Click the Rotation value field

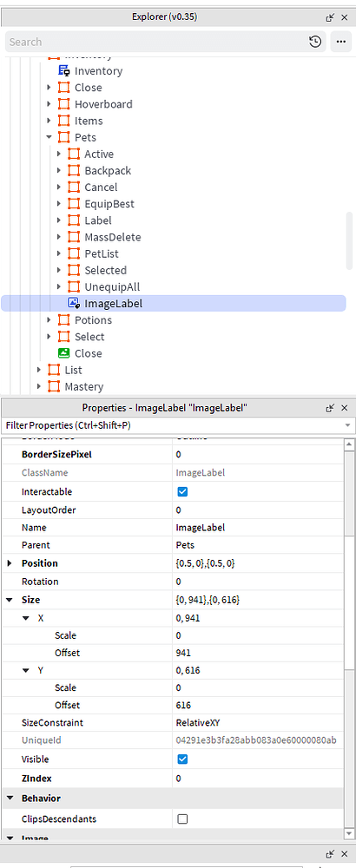pos(258,582)
